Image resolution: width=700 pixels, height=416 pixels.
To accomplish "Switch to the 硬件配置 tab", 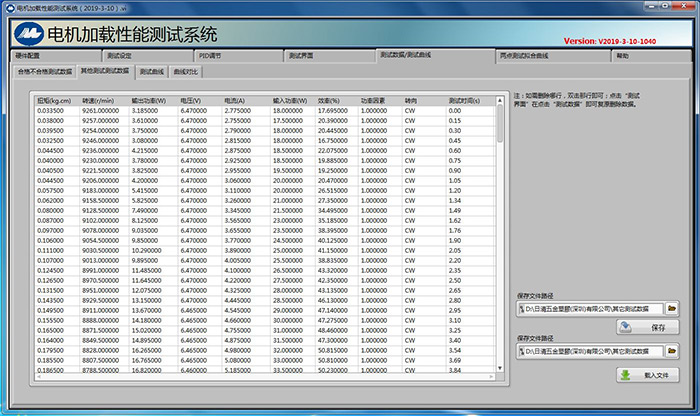I will click(56, 56).
